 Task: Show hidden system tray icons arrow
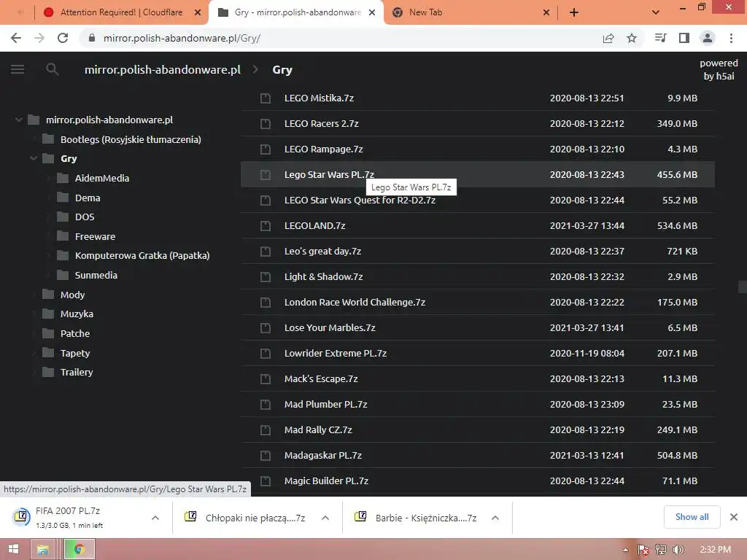click(625, 550)
